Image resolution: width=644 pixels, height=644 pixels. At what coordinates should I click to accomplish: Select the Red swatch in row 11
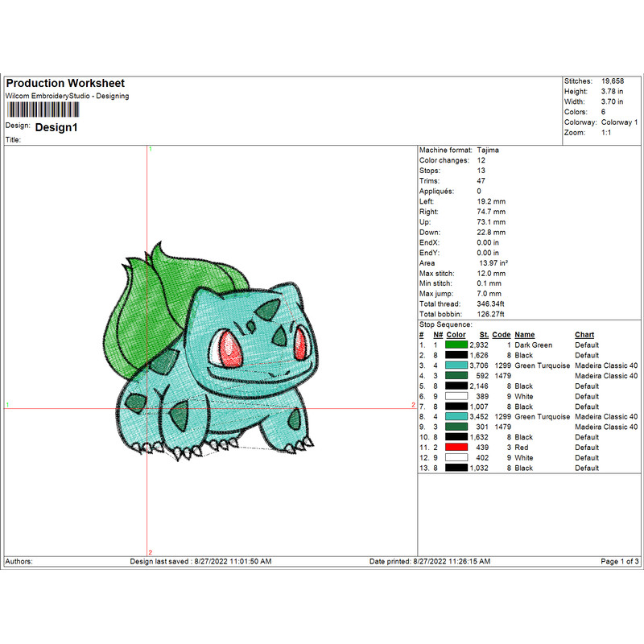tap(457, 448)
